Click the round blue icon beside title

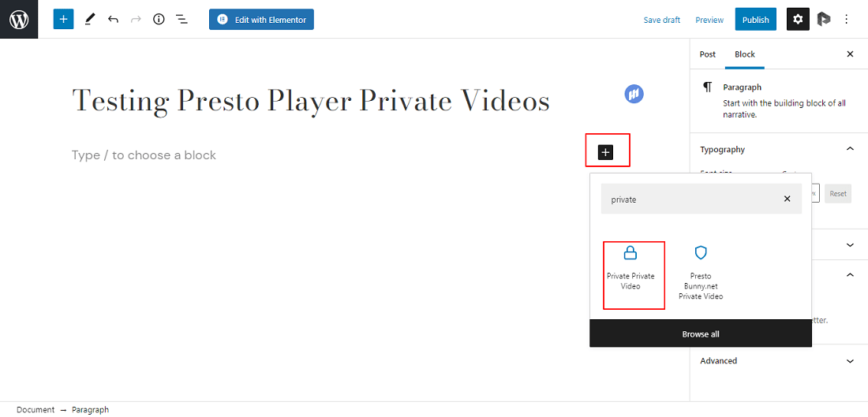pyautogui.click(x=634, y=94)
